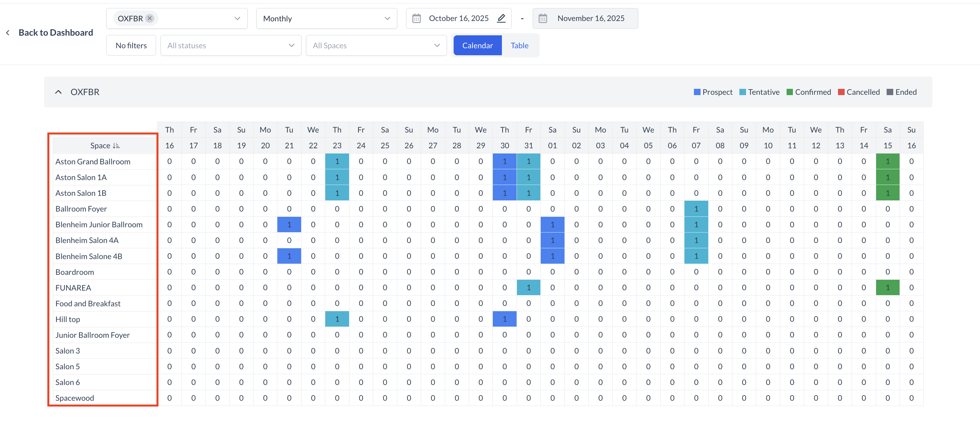Click FUNAREA tentative booking cell on Fr 31
Screen dimensions: 980x428
pos(528,288)
